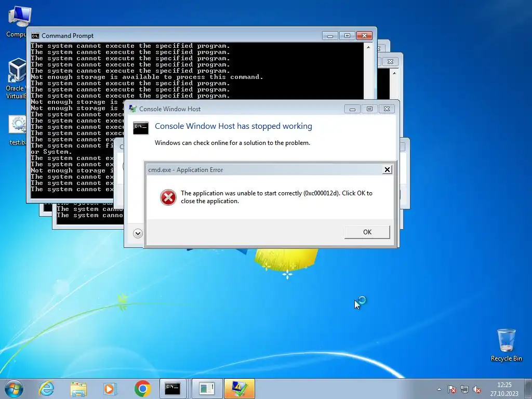Close the Console Window Host dialog
Image resolution: width=532 pixels, height=399 pixels.
(x=387, y=109)
